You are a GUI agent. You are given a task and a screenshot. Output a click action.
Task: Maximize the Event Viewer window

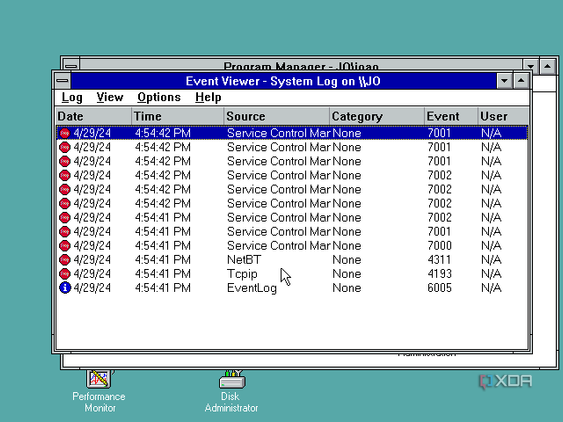click(521, 81)
